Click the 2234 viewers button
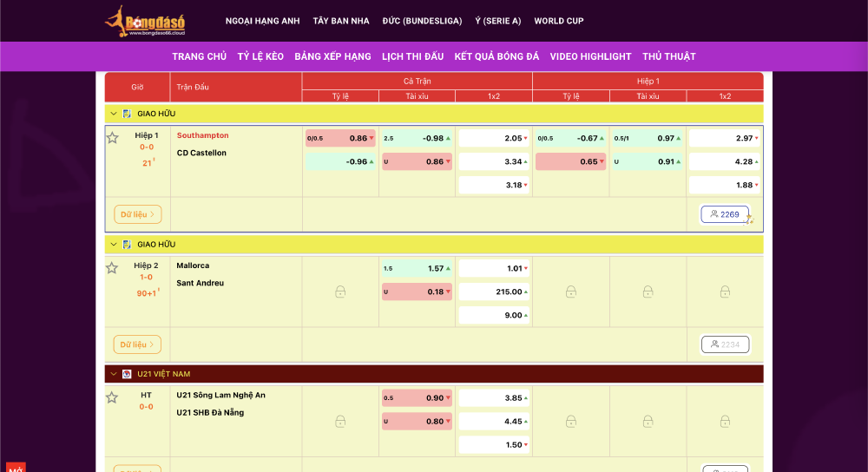Screen dimensions: 868x472 coord(725,344)
